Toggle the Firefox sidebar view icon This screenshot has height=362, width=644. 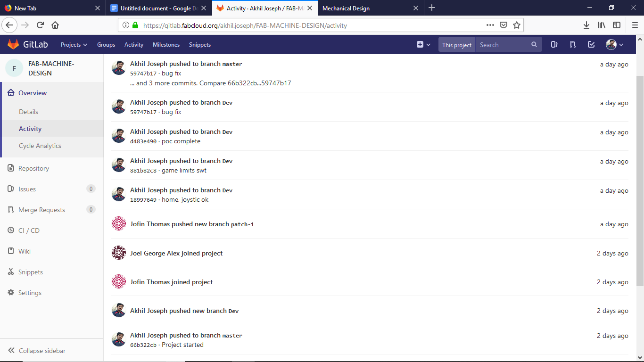pyautogui.click(x=617, y=25)
